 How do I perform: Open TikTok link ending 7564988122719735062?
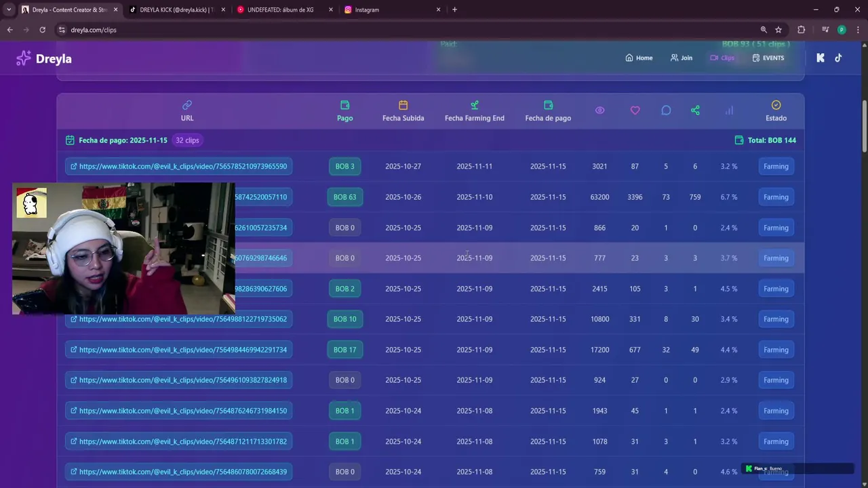point(179,319)
